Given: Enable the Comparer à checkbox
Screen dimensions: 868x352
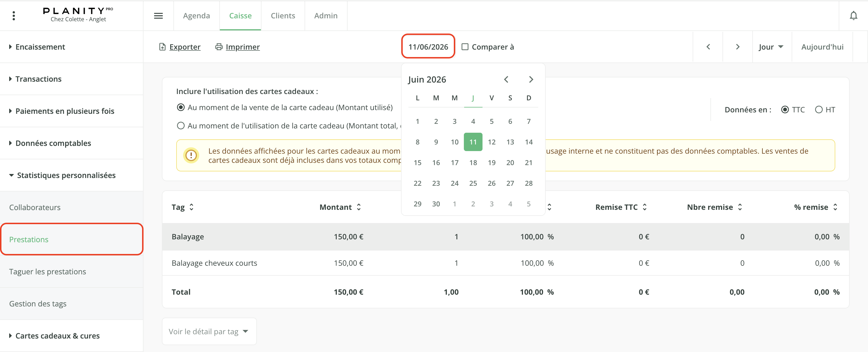Looking at the screenshot, I should pyautogui.click(x=465, y=47).
